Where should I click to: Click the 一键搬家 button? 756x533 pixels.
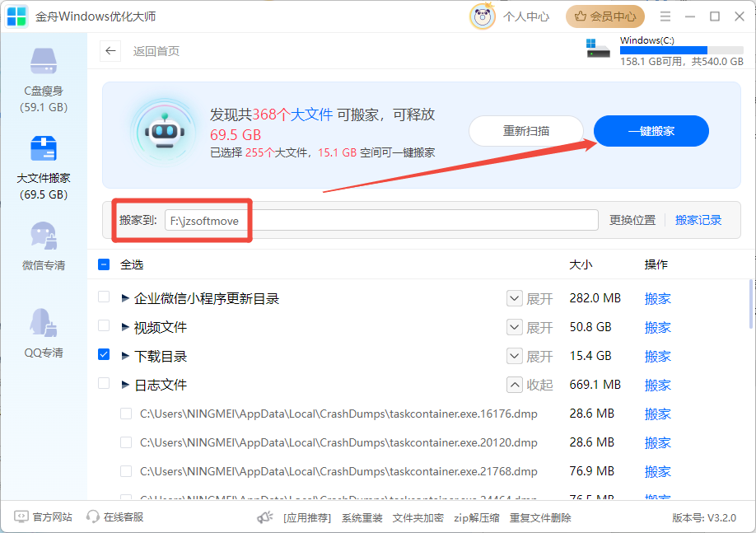(651, 131)
